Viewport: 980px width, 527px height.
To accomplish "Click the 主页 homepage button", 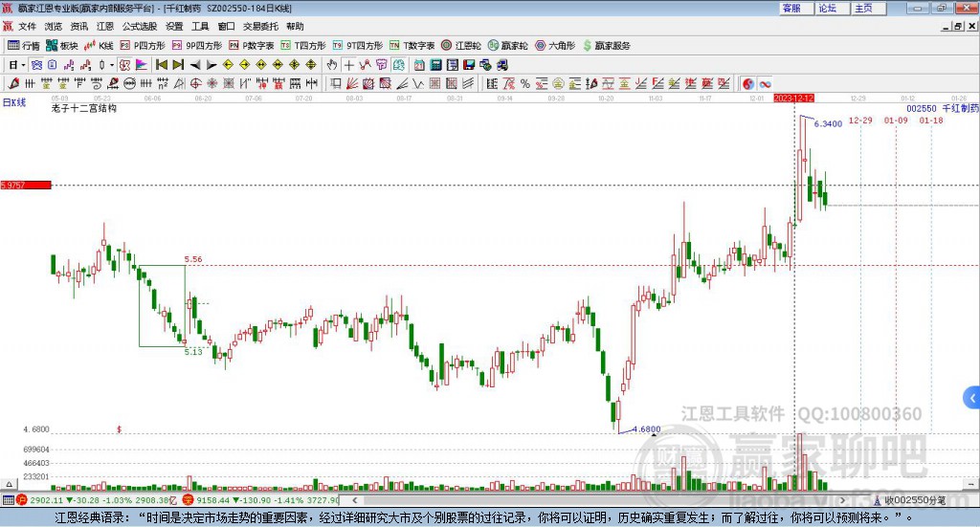I will pos(869,8).
